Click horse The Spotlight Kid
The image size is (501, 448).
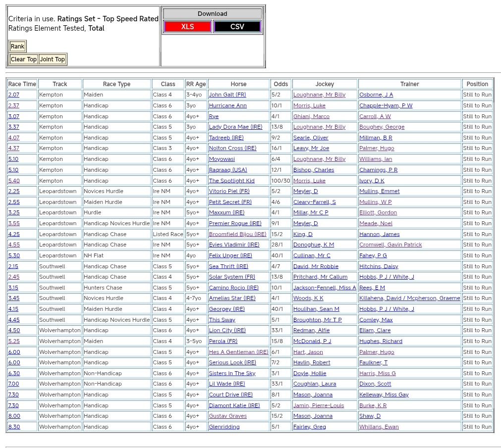(x=231, y=181)
